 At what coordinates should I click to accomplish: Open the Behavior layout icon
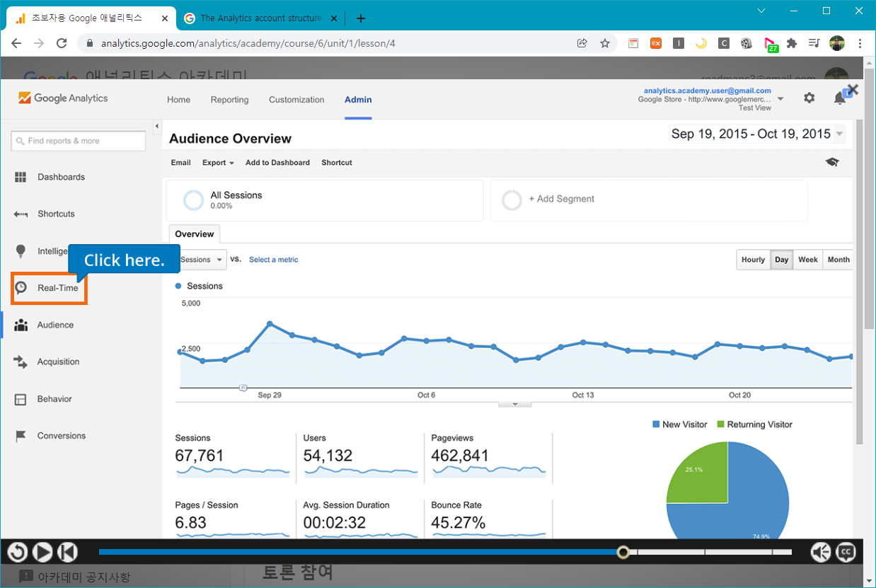pyautogui.click(x=21, y=399)
